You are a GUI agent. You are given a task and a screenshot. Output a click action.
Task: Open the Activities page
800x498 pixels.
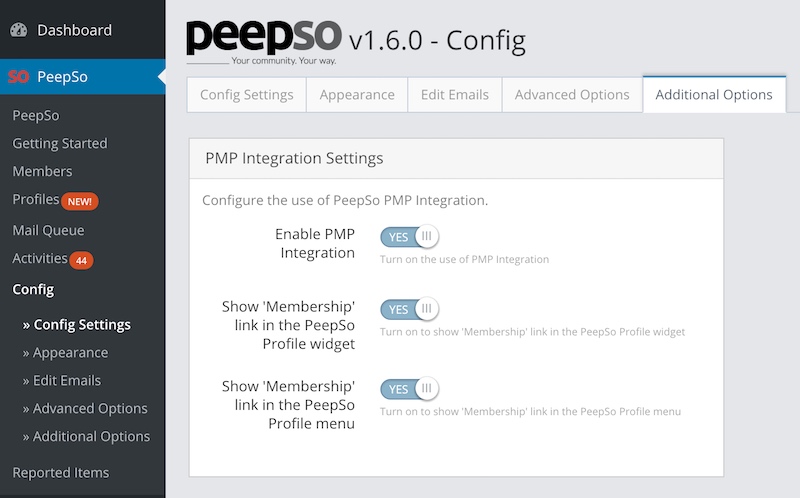40,258
